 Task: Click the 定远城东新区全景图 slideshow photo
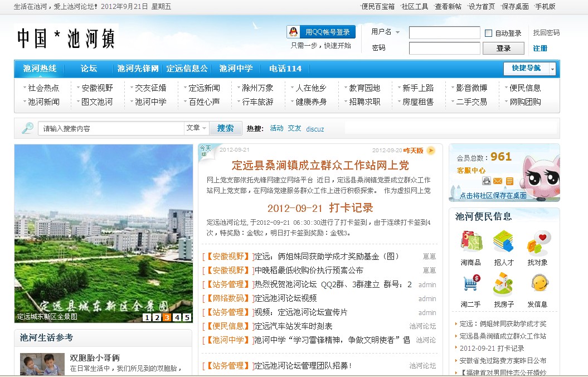pos(104,233)
